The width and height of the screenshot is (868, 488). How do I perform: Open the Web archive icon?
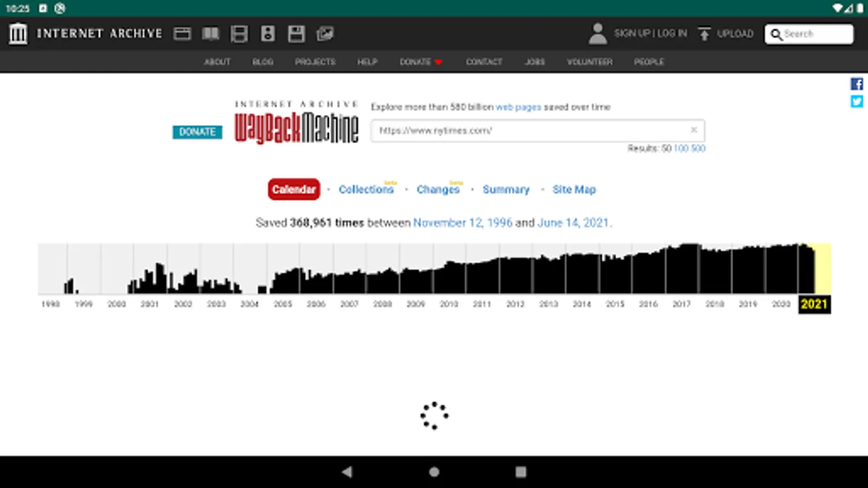tap(182, 34)
